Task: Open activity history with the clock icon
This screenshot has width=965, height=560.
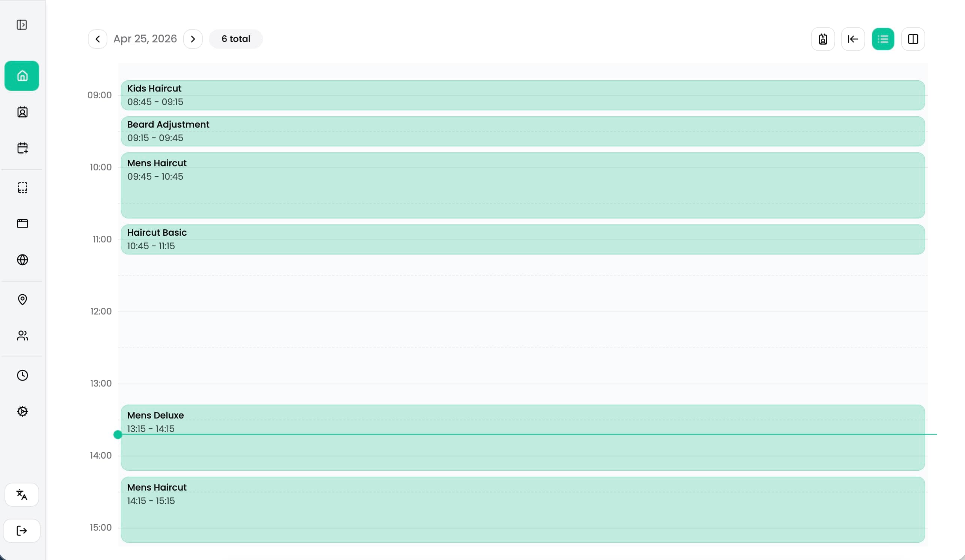Action: tap(22, 375)
